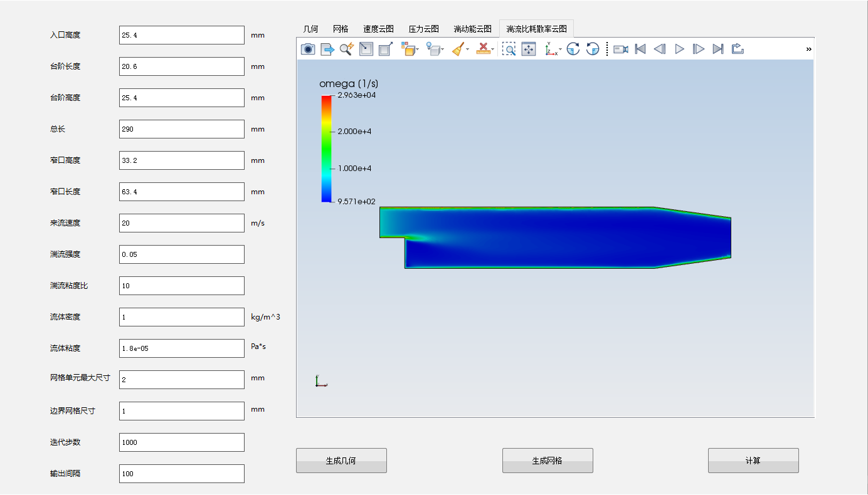868x495 pixels.
Task: Click the 窄口高度 input field
Action: coord(182,160)
